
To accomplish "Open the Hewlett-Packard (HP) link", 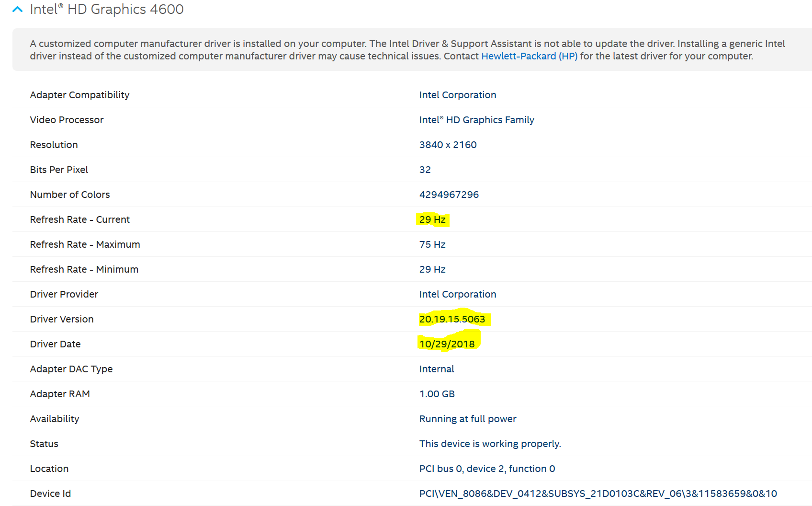I will 529,56.
